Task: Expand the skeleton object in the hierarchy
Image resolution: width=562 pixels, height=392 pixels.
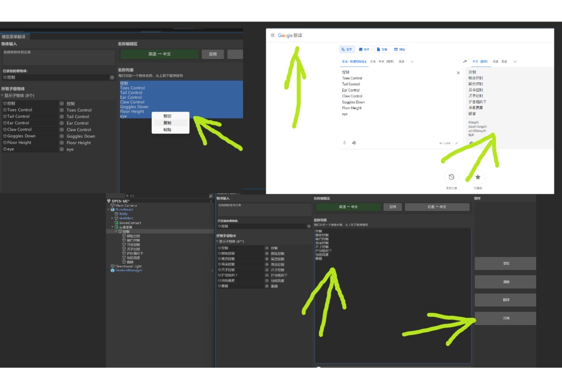Action: pyautogui.click(x=112, y=218)
